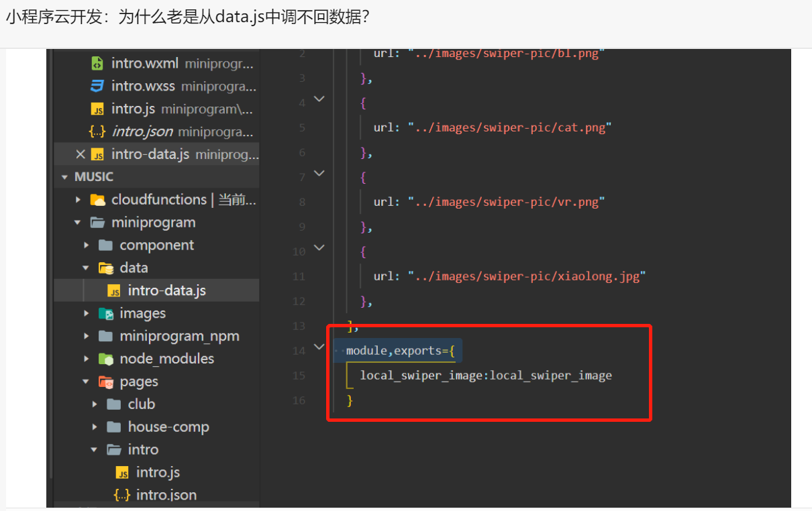Click line number 15 in the gutter
The width and height of the screenshot is (812, 511).
(299, 376)
